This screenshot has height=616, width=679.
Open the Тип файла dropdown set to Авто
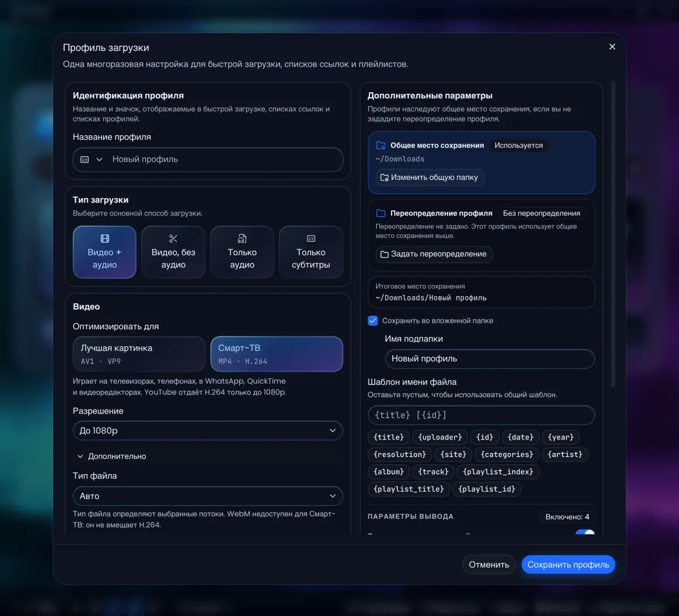208,496
